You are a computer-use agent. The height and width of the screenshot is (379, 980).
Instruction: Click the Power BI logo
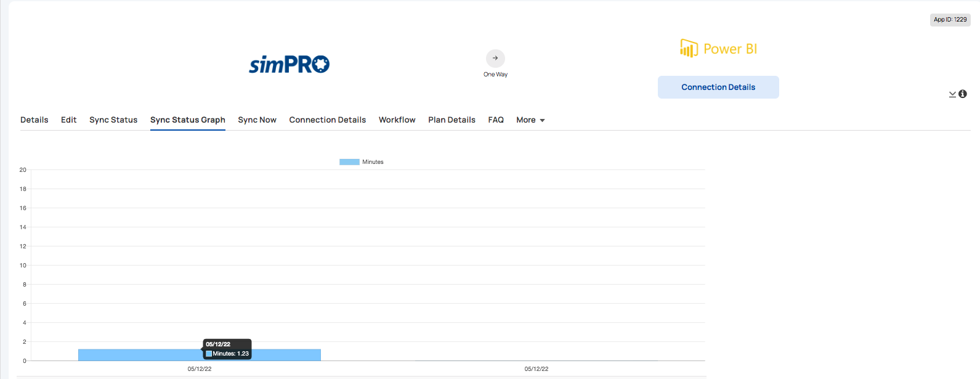click(718, 49)
